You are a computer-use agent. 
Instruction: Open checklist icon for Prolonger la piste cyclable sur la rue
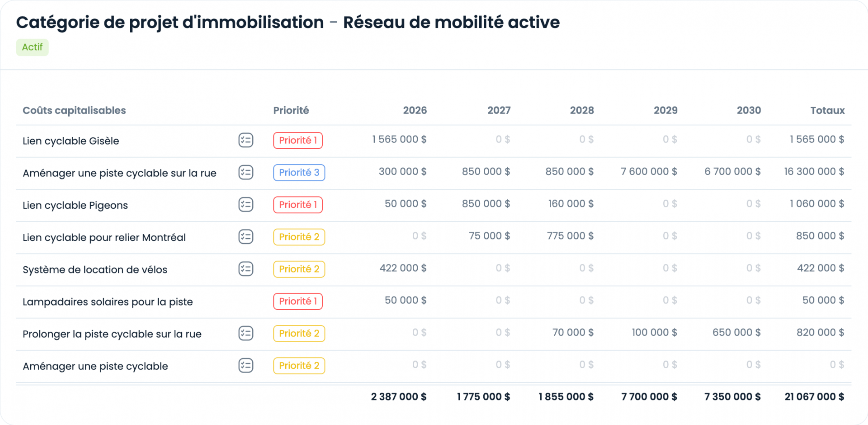point(246,333)
